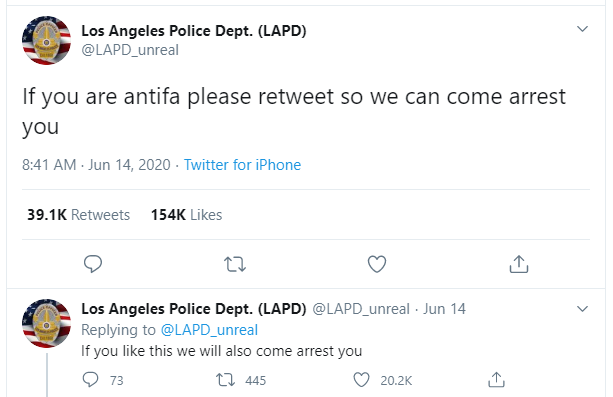Screen dimensions: 613x397
Task: Open the Los Angeles Police Dept. name on main tweet
Action: pos(194,31)
